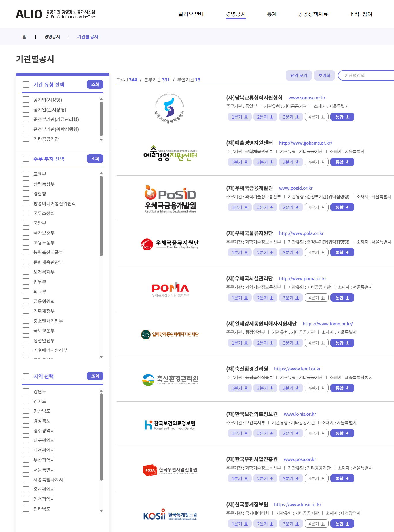Check 공기업(시장형) checkbox
The width and height of the screenshot is (394, 532).
(x=26, y=100)
